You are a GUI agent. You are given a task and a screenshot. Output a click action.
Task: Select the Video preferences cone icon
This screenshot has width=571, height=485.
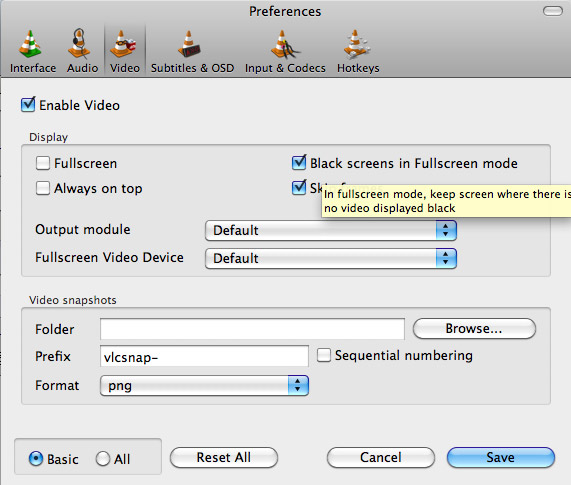click(123, 45)
